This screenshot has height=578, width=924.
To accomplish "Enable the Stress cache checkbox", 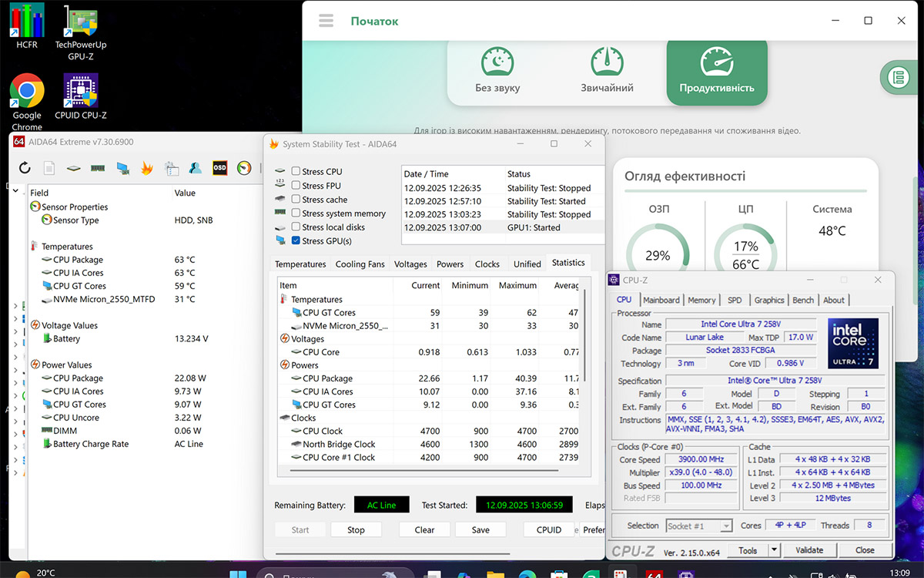I will pyautogui.click(x=296, y=200).
